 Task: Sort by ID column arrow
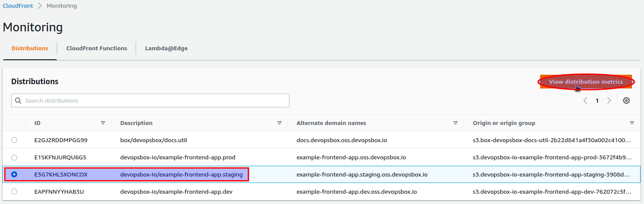coord(103,123)
